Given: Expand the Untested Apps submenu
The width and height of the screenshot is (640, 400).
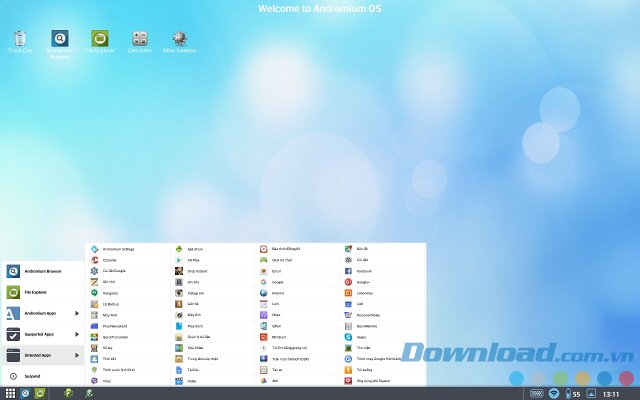Looking at the screenshot, I should pos(42,354).
